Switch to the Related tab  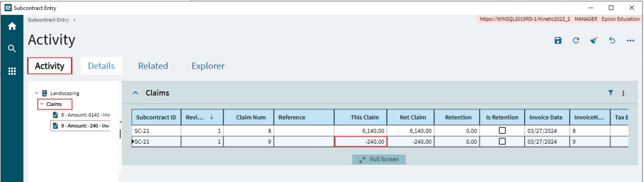pyautogui.click(x=153, y=66)
